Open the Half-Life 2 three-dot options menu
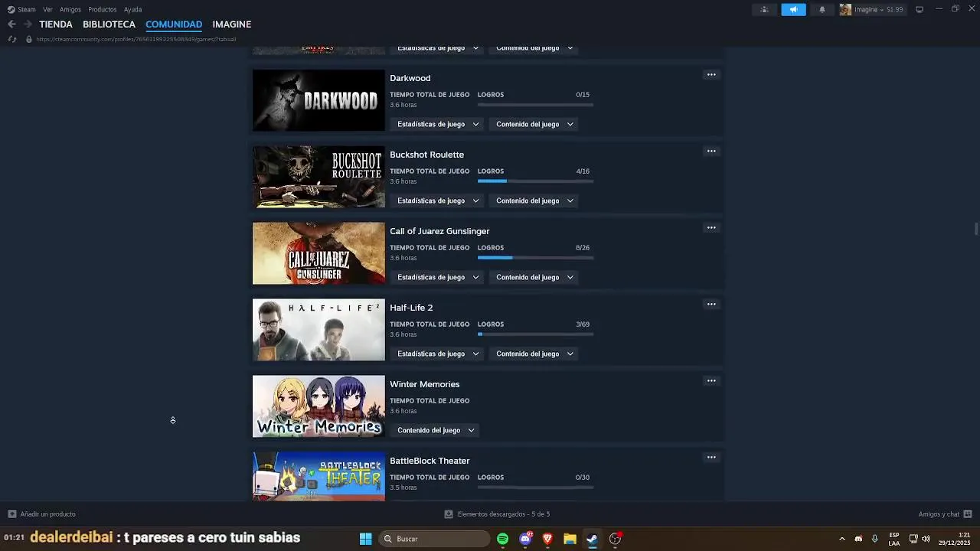Image resolution: width=980 pixels, height=551 pixels. click(711, 304)
